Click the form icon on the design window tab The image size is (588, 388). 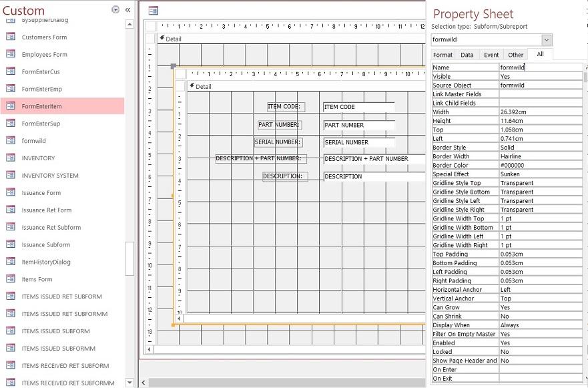(x=153, y=11)
